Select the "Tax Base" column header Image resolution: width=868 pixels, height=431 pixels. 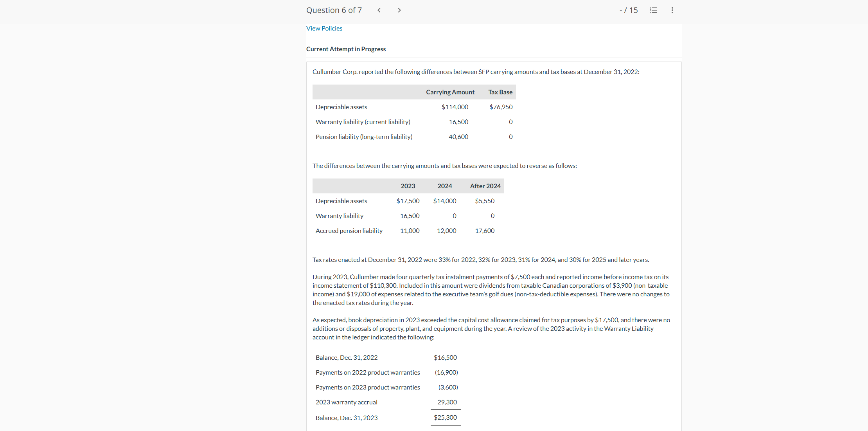click(x=500, y=92)
